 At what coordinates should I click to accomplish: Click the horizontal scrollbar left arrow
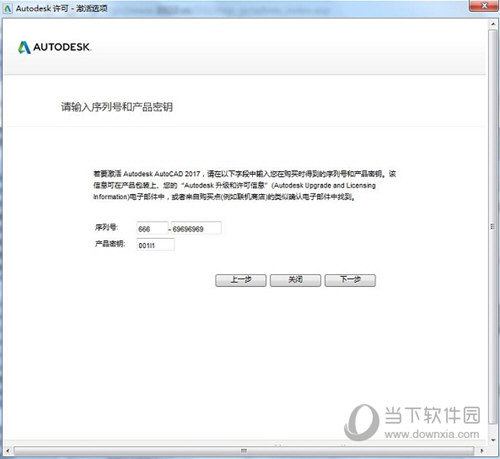8,451
